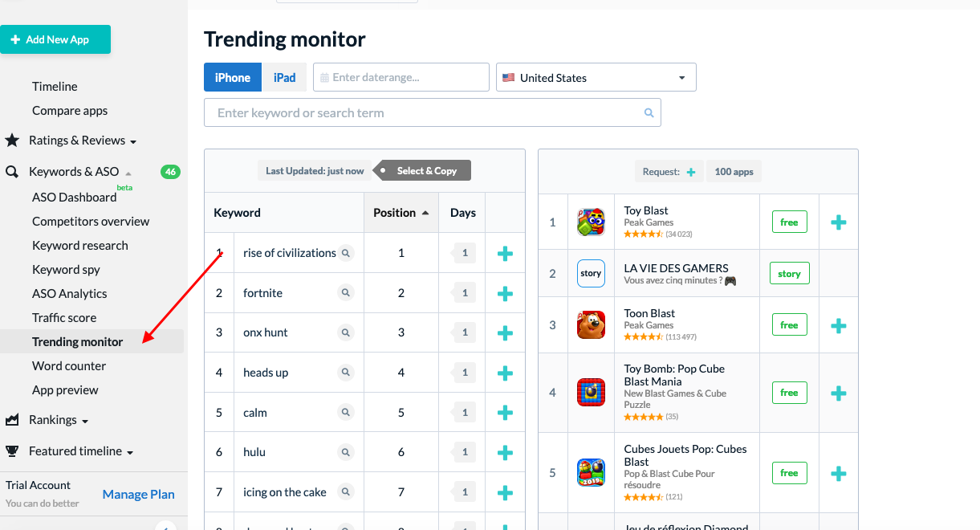Open Word counter tool

(69, 365)
